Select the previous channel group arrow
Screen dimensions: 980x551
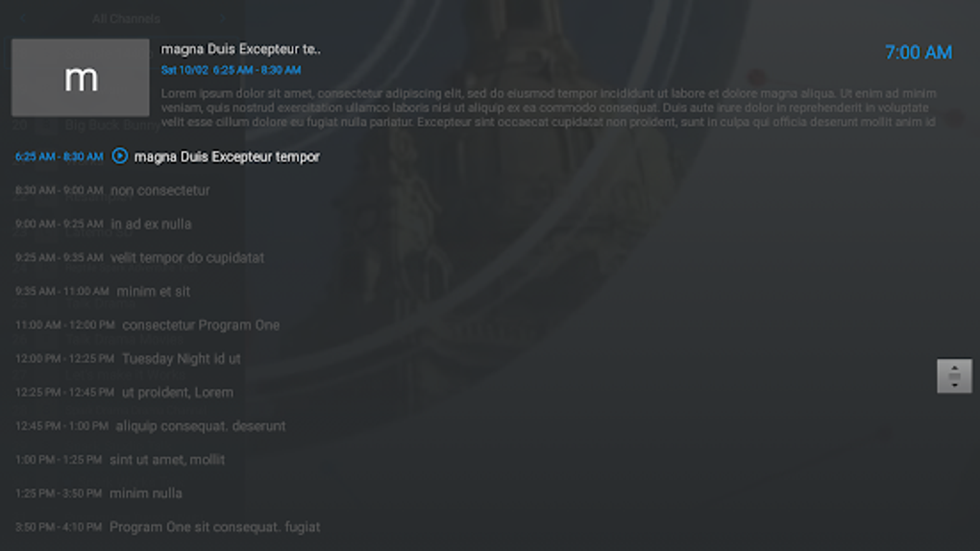pyautogui.click(x=24, y=19)
